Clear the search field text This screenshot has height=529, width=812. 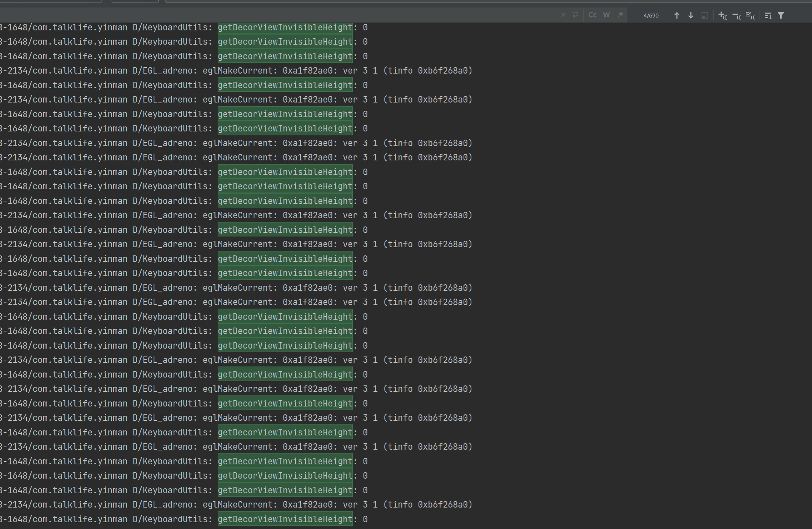pos(563,15)
